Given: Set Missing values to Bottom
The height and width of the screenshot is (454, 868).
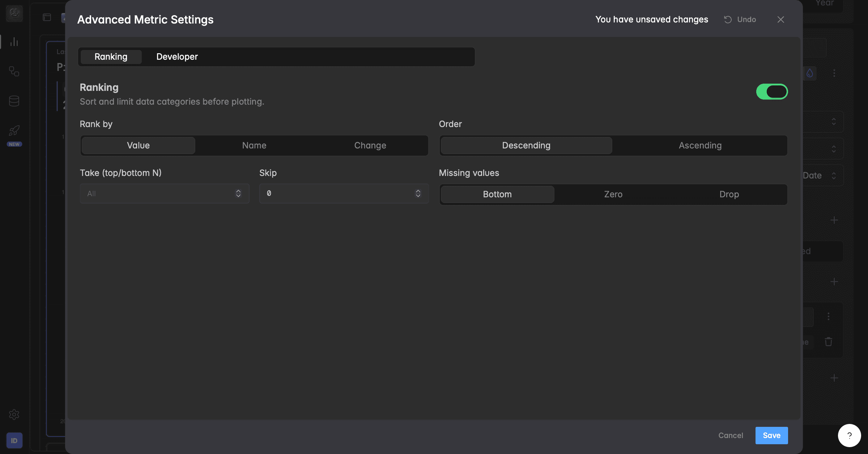Looking at the screenshot, I should (497, 194).
